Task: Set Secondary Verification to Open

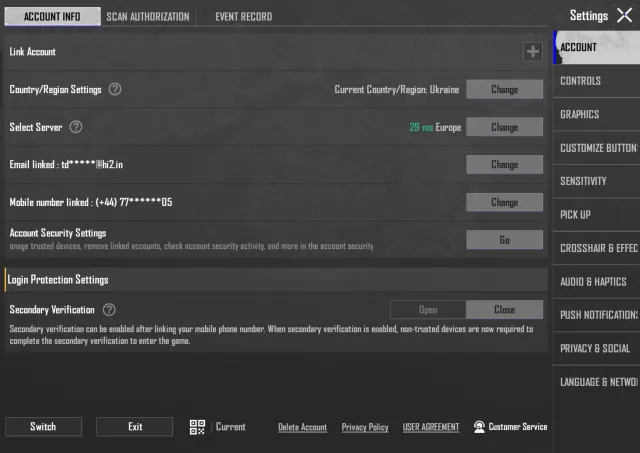Action: (428, 310)
